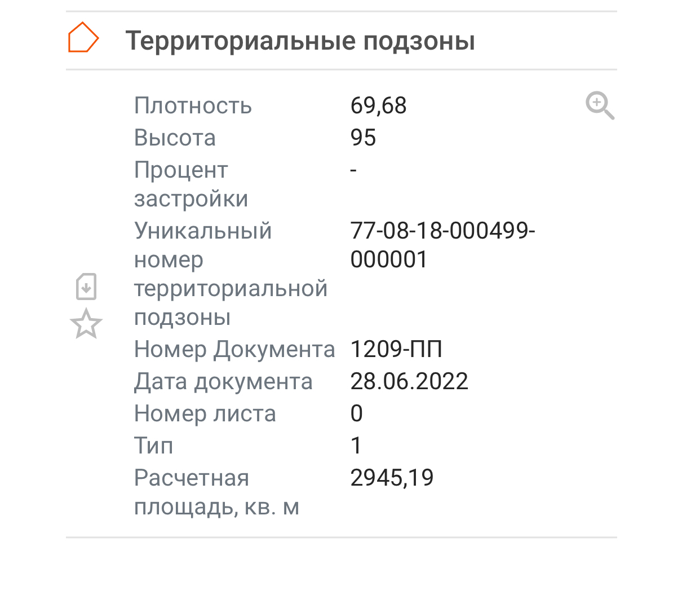Viewport: 700px width, 590px height.
Task: Download the document via the file-download icon
Action: click(x=86, y=287)
